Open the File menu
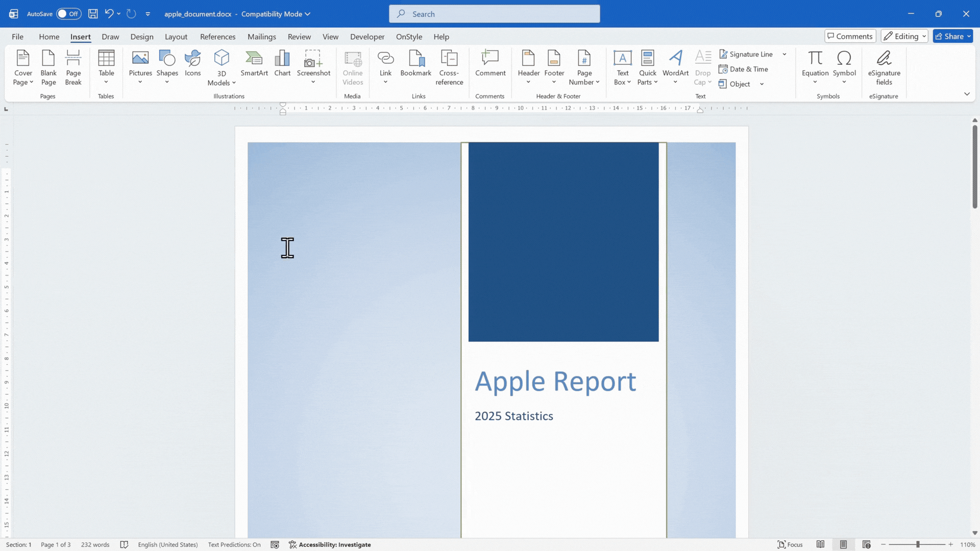This screenshot has width=980, height=551. point(17,37)
